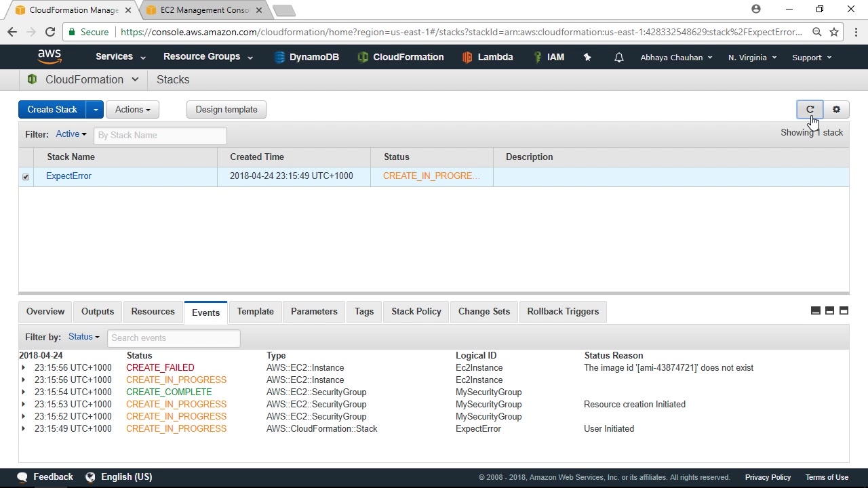Open the Abhaya Chauhan account menu
This screenshot has width=868, height=488.
click(x=677, y=58)
